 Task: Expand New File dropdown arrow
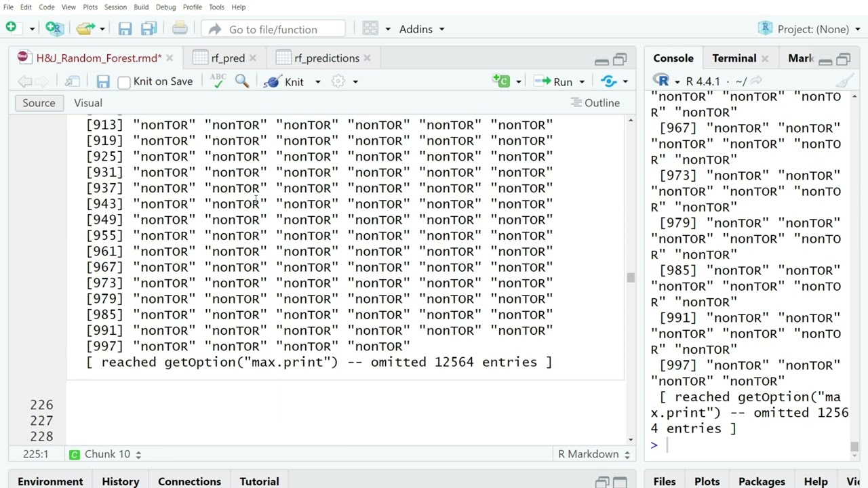(31, 29)
